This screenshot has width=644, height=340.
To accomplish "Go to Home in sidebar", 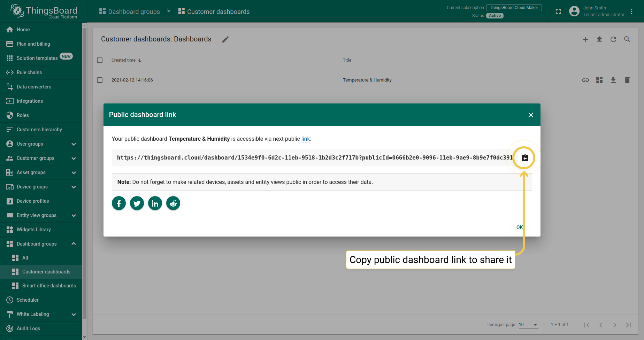I will [41, 30].
